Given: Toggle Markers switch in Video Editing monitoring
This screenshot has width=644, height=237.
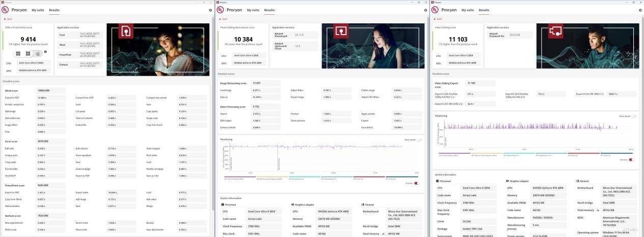Looking at the screenshot, I should (x=631, y=160).
